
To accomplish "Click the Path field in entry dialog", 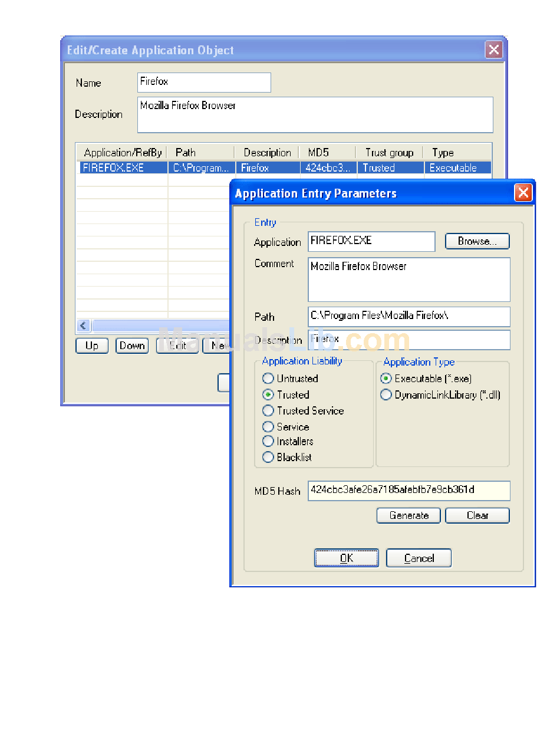I will tap(409, 317).
